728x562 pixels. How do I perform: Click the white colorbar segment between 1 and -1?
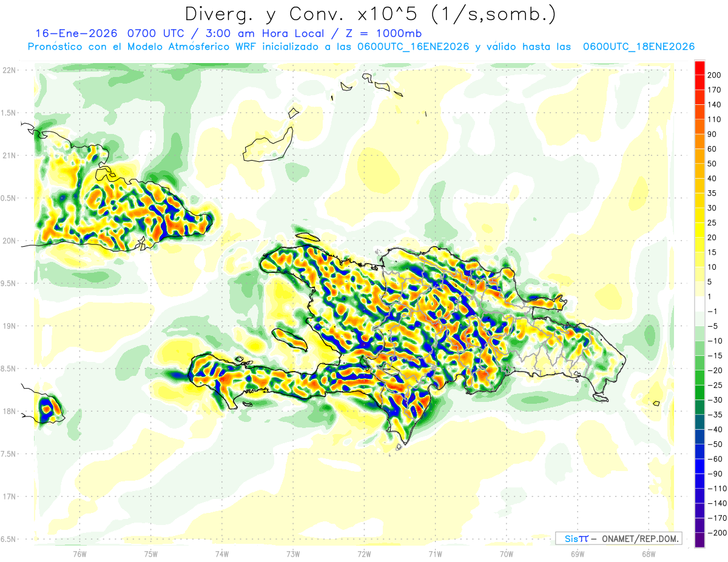[x=699, y=304]
